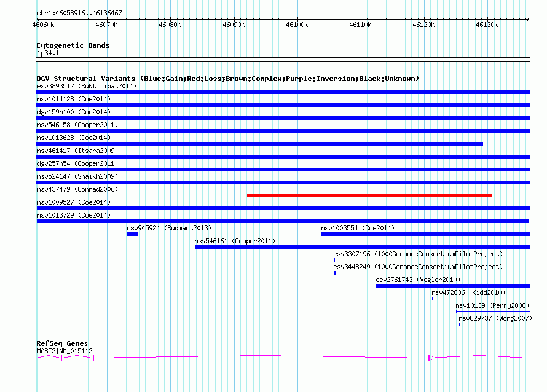547x392 pixels.
Task: Click the esv3893512 (Suktitipat2014) label
Action: pyautogui.click(x=86, y=86)
